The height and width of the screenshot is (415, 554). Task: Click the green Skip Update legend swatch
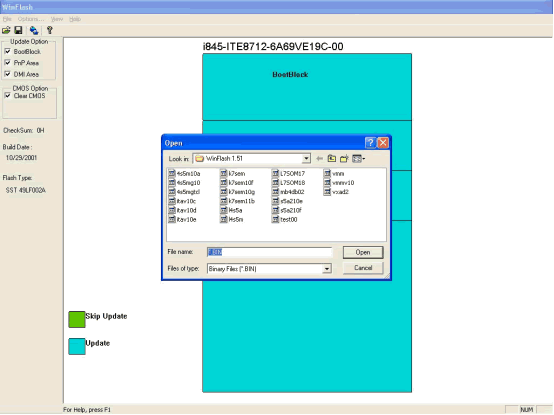pos(77,319)
